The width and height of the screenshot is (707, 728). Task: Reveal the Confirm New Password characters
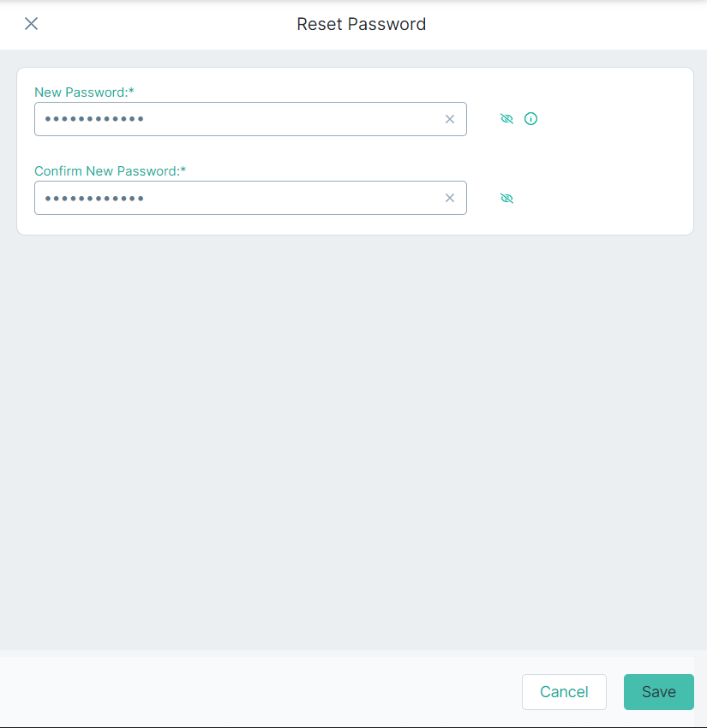point(506,198)
